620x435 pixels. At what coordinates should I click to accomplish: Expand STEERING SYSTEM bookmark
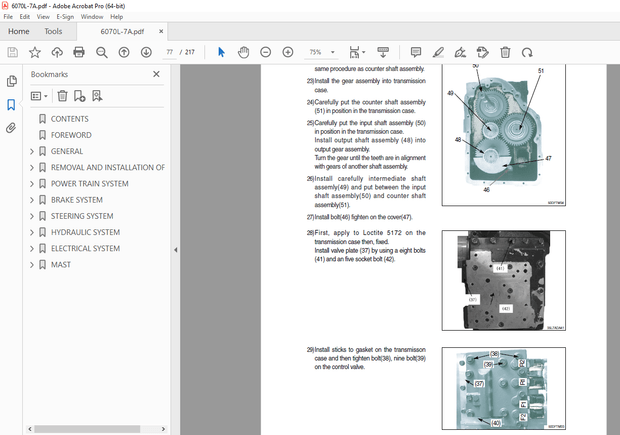(x=32, y=216)
